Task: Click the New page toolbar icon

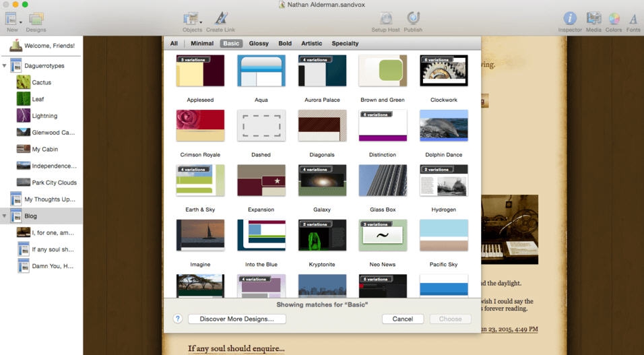Action: (10, 18)
